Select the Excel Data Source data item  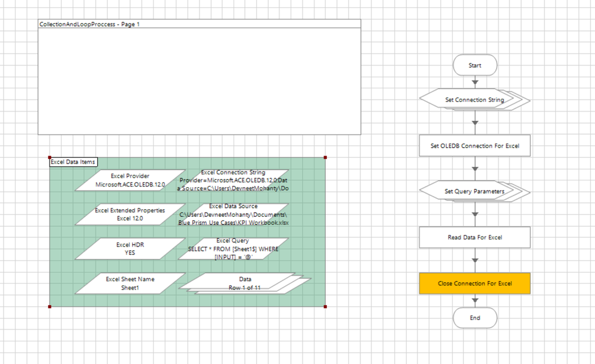pos(233,214)
